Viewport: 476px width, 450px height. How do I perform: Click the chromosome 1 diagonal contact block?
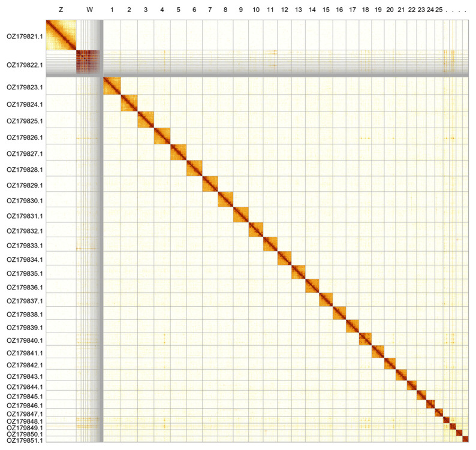coord(112,86)
